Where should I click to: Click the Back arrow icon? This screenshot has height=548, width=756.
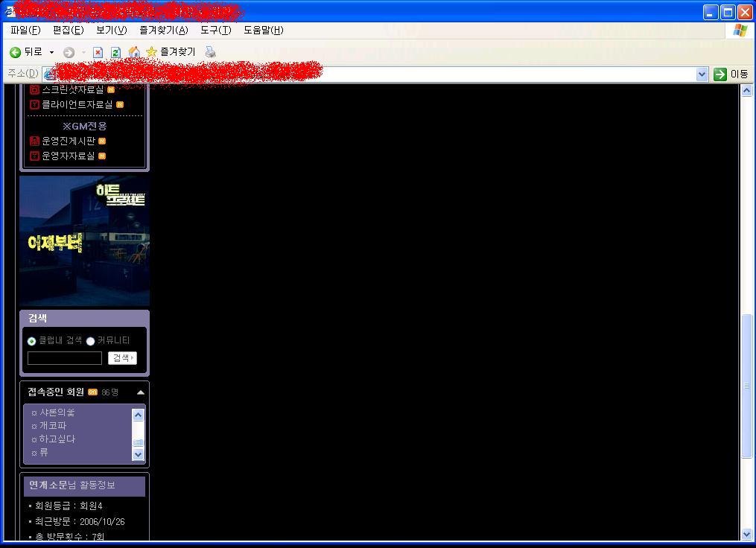pos(15,52)
